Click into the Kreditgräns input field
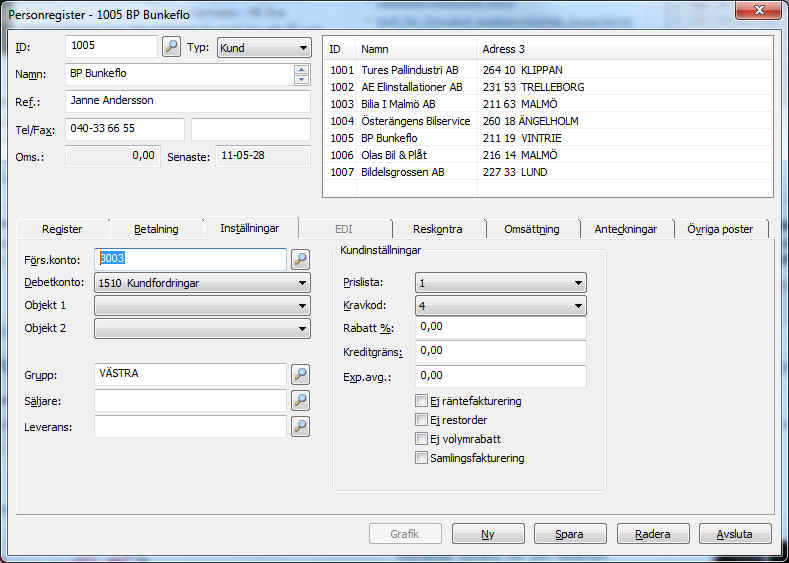 pyautogui.click(x=500, y=351)
